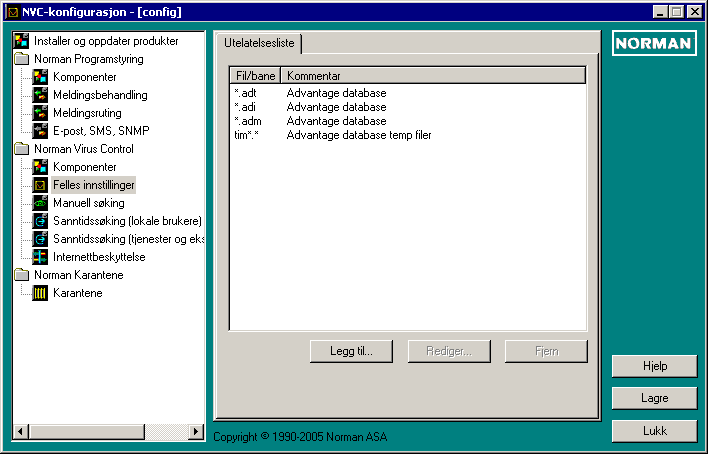
Task: Click the comment 'Advantage database temp filer'
Action: pyautogui.click(x=359, y=135)
